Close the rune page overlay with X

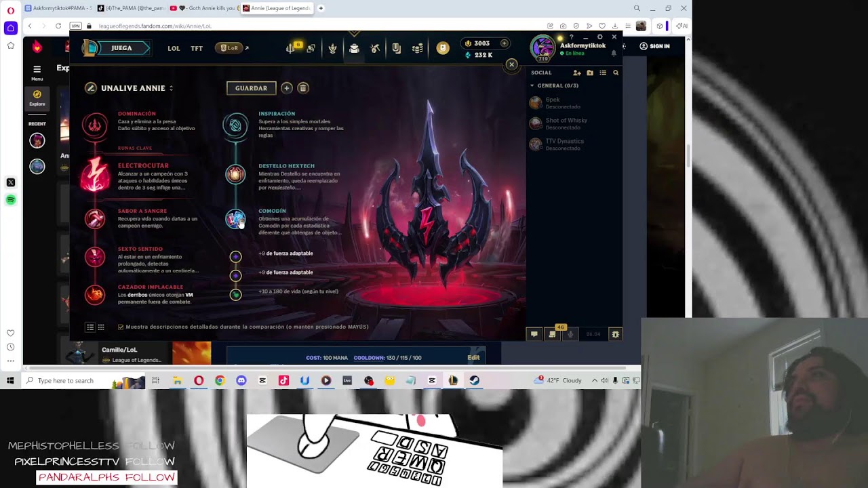click(x=512, y=64)
